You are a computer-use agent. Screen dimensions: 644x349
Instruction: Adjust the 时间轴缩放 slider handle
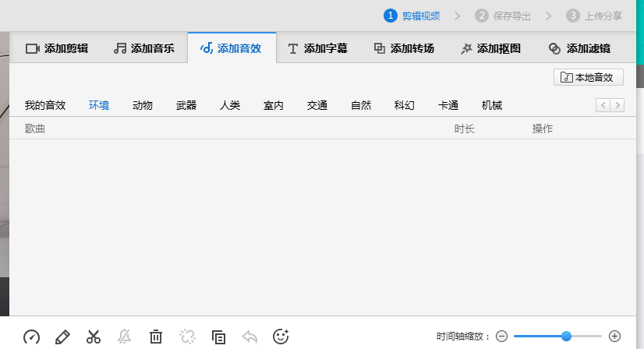coord(566,337)
